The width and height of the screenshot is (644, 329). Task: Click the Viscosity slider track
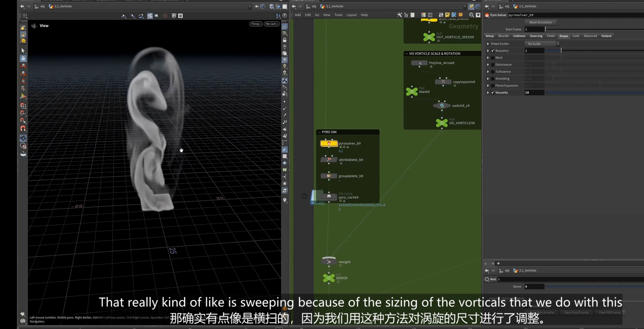595,93
